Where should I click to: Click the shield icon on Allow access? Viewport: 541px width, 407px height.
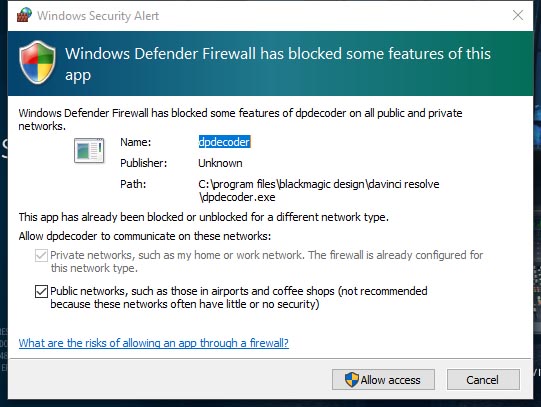click(x=352, y=380)
